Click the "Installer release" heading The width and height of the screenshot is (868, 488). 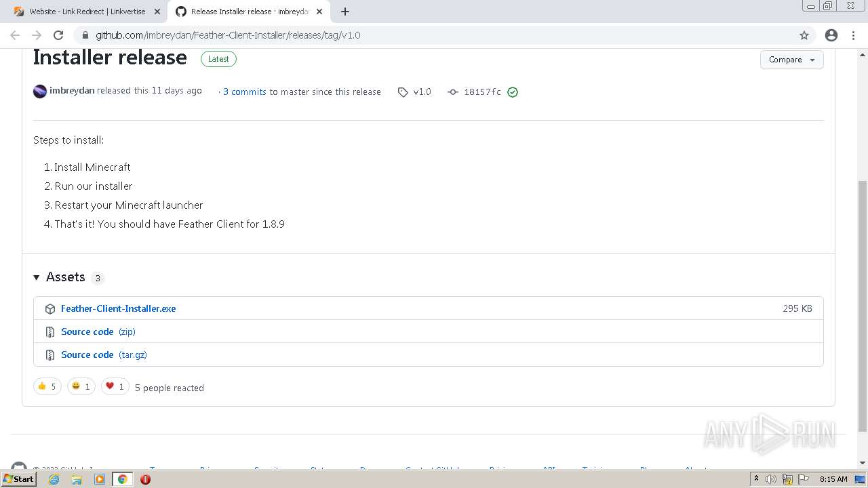tap(110, 57)
